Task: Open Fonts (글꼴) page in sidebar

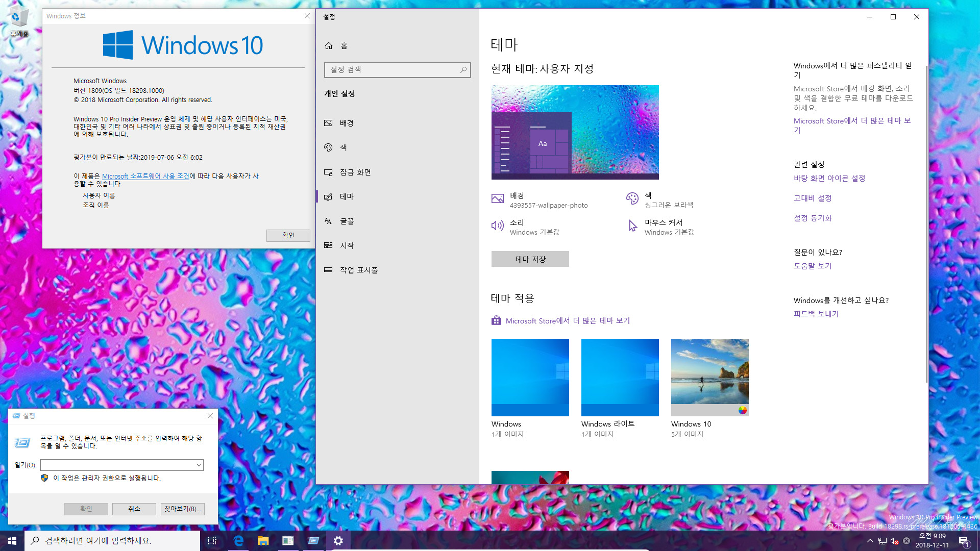Action: point(397,221)
